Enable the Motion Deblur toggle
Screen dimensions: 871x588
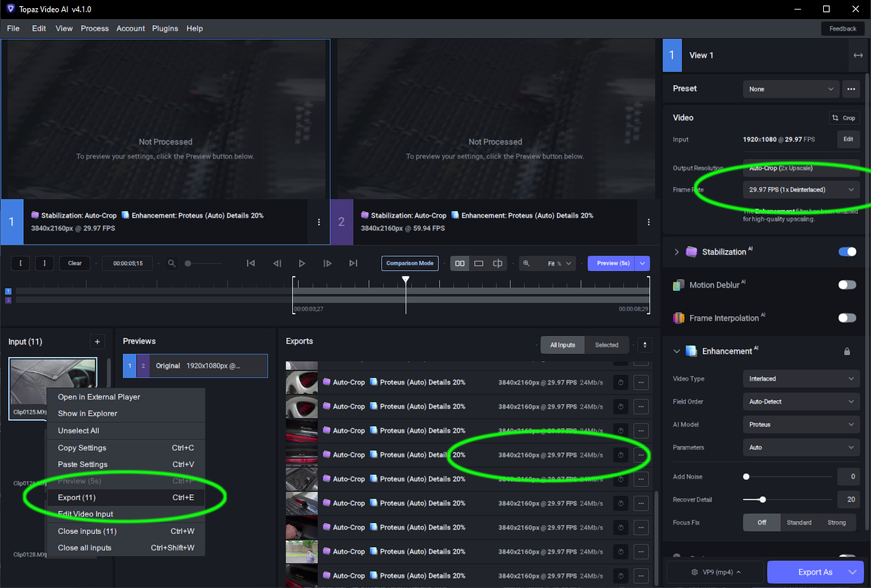click(x=847, y=285)
